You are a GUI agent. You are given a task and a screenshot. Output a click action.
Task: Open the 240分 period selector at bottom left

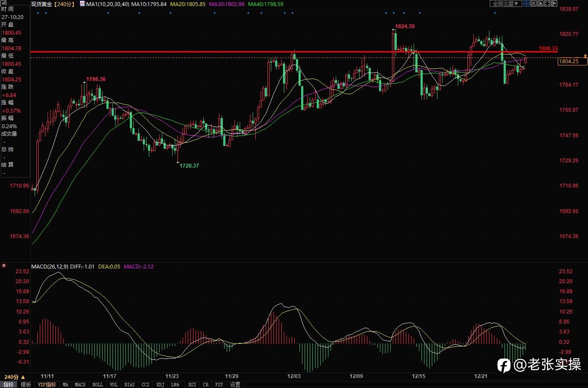coord(15,377)
